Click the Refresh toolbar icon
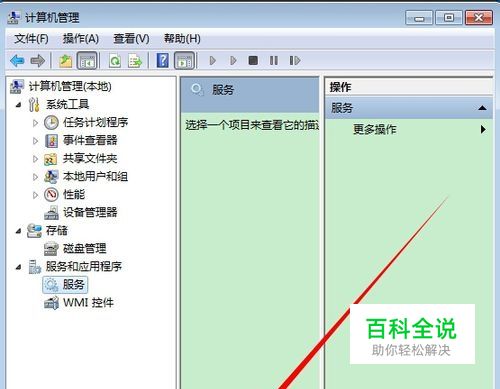Screen dimensions: 500x389 coord(115,61)
